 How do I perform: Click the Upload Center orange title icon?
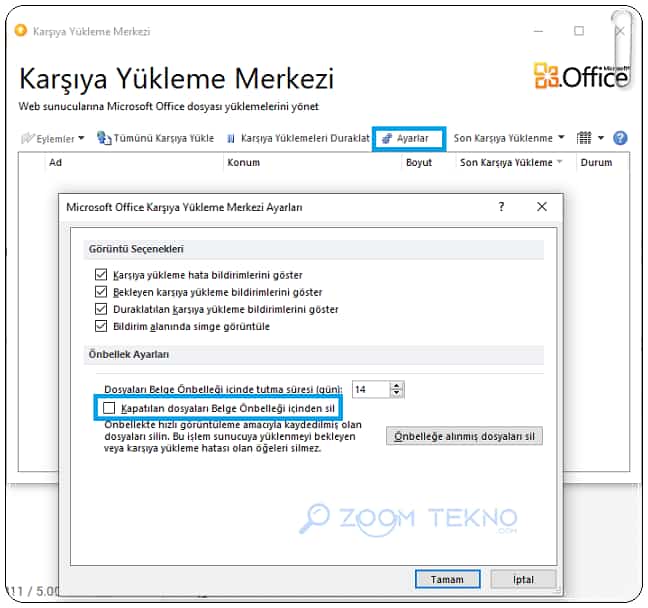point(20,31)
